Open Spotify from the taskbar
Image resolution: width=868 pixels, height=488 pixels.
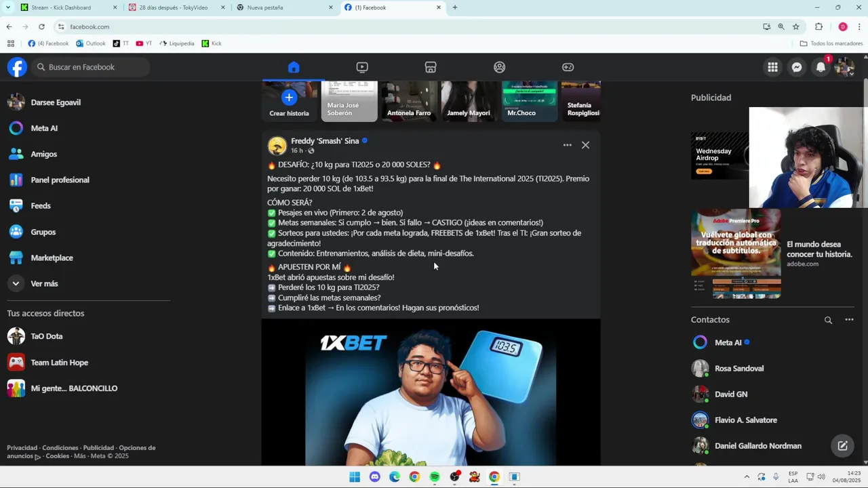click(435, 476)
